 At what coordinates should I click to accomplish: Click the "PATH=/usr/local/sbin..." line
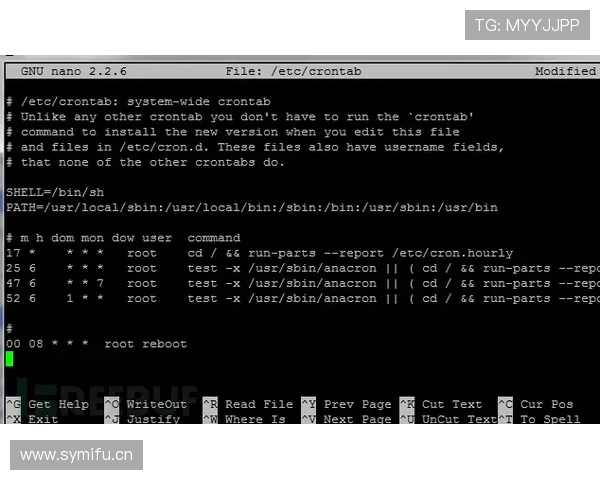pyautogui.click(x=252, y=207)
